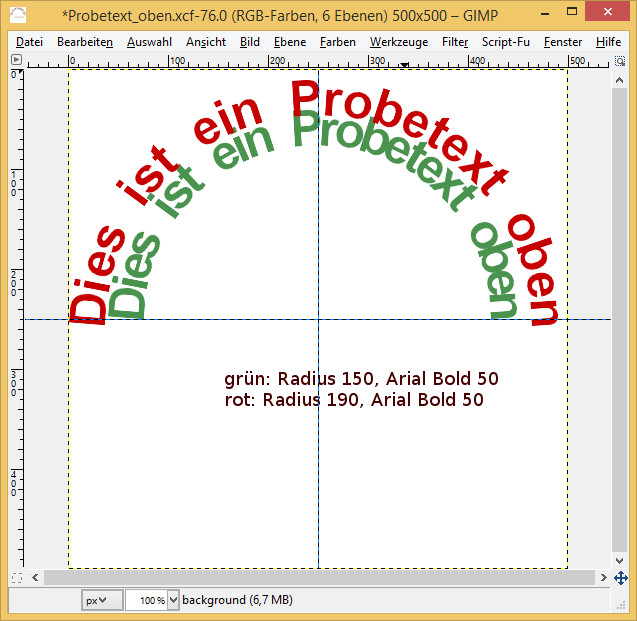Click the 'rot: Radius 190, Arial Bold 50' text

(x=354, y=400)
